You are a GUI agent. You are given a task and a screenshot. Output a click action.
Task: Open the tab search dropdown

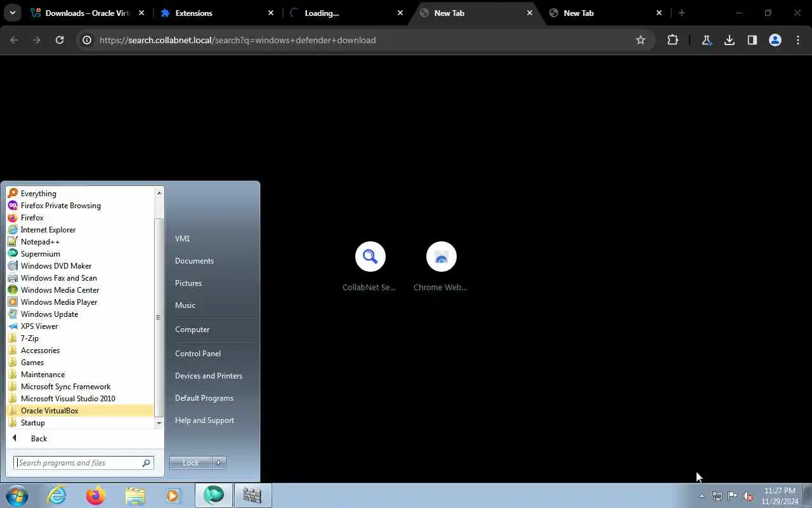click(12, 13)
